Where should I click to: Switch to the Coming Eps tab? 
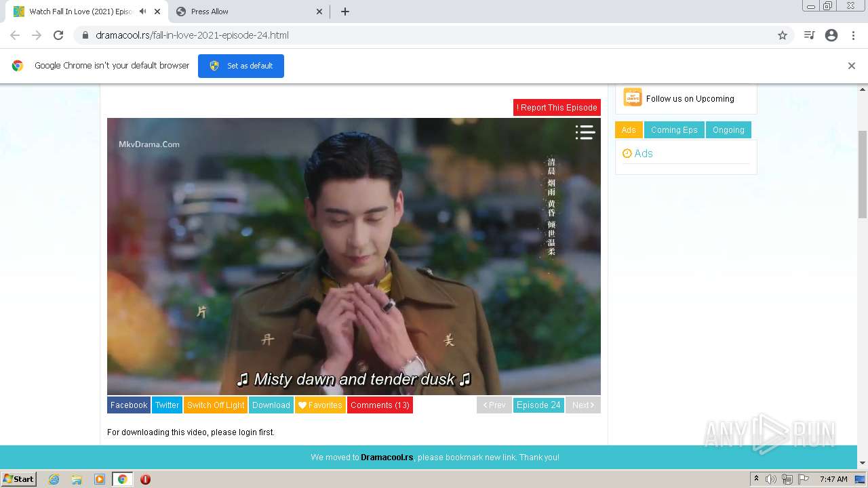tap(674, 129)
